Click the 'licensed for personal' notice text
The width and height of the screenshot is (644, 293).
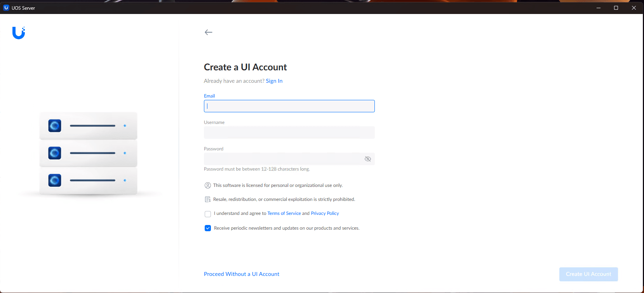(278, 185)
